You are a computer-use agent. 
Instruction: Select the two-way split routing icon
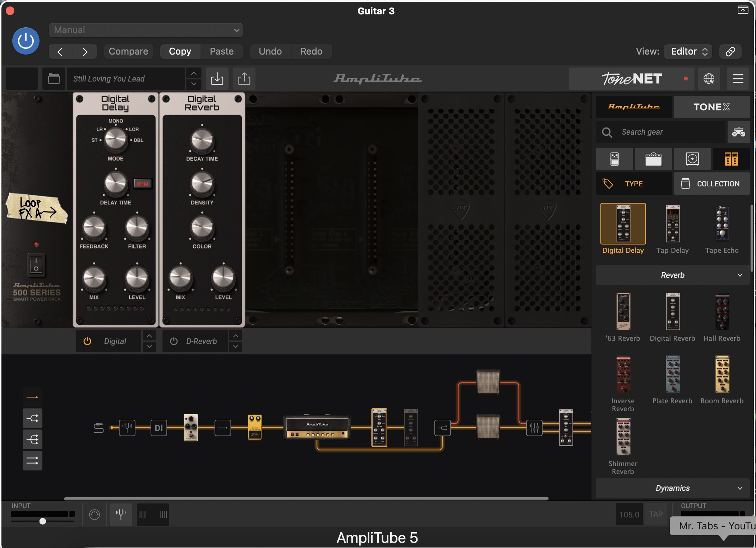tap(32, 418)
